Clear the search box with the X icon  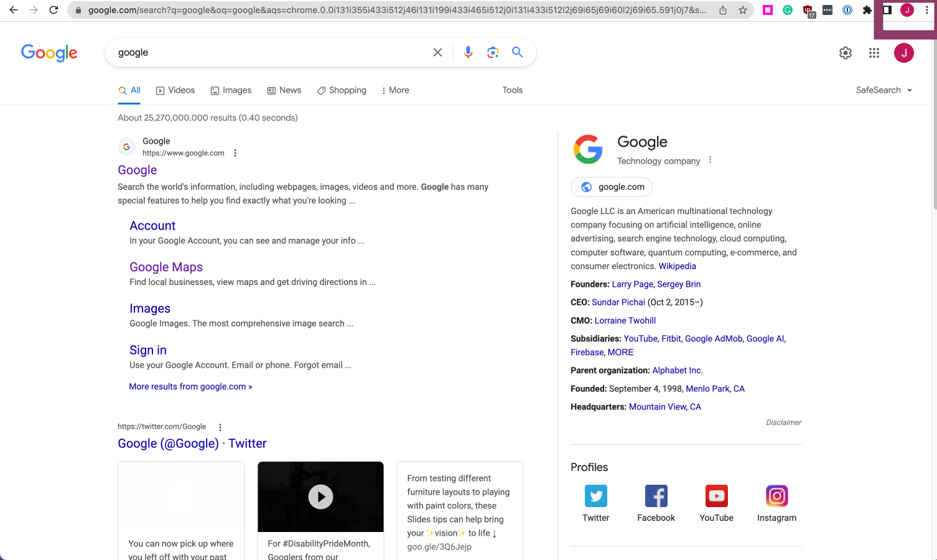point(438,52)
